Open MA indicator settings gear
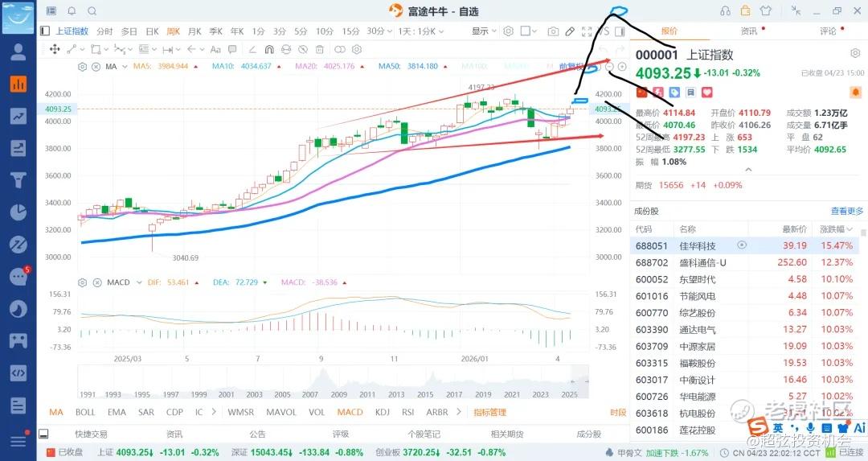 pyautogui.click(x=83, y=67)
